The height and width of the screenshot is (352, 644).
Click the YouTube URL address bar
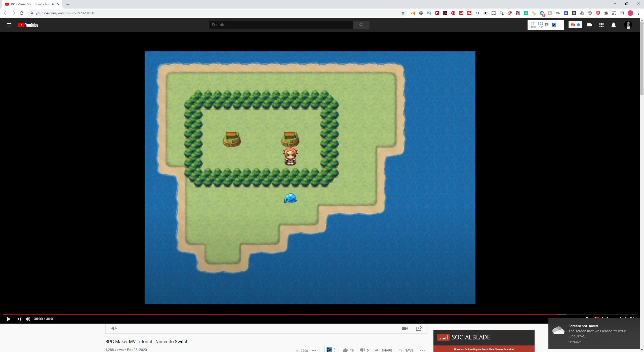(214, 13)
